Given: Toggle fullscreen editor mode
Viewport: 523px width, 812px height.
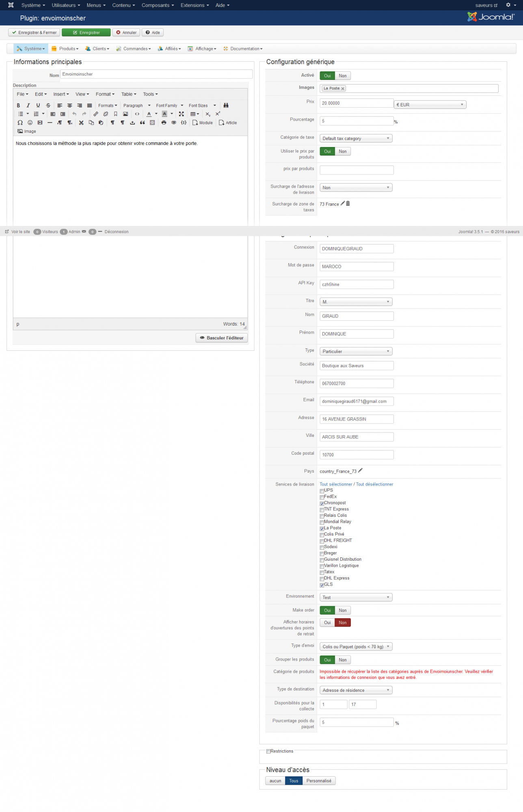Looking at the screenshot, I should pyautogui.click(x=182, y=114).
